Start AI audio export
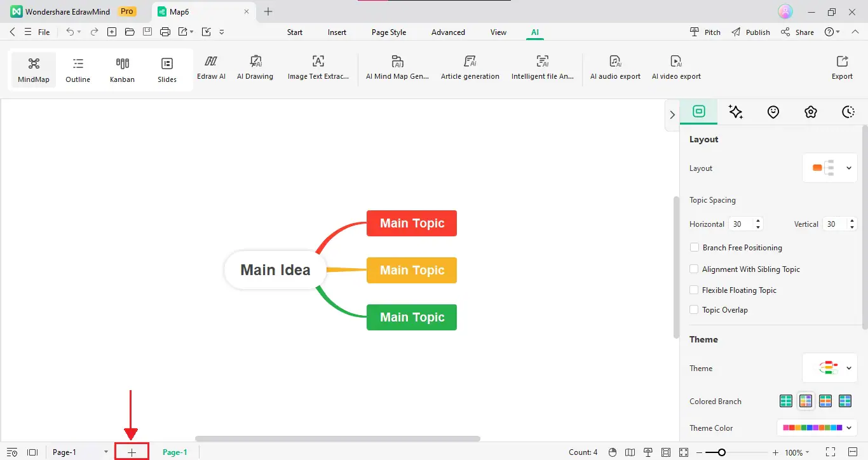Viewport: 868px width, 460px height. (x=615, y=67)
